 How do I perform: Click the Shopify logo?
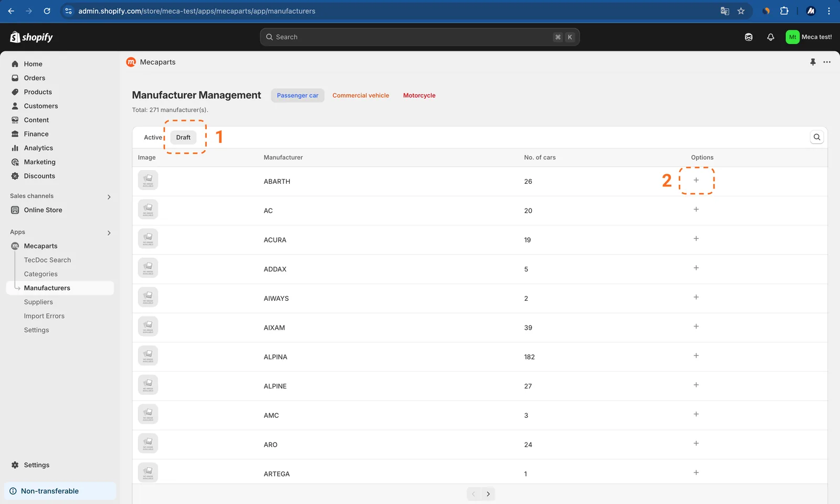pos(31,37)
